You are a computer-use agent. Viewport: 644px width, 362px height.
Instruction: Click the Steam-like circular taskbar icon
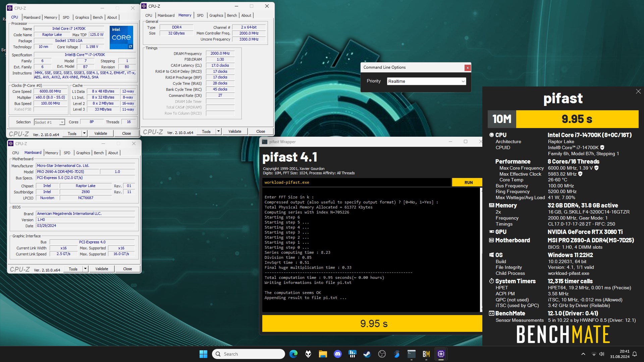[382, 354]
